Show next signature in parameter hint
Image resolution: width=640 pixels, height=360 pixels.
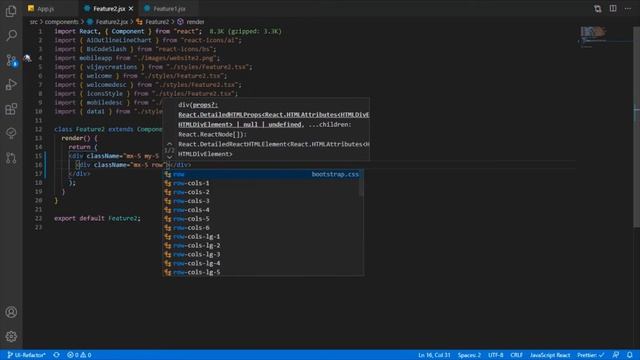169,157
